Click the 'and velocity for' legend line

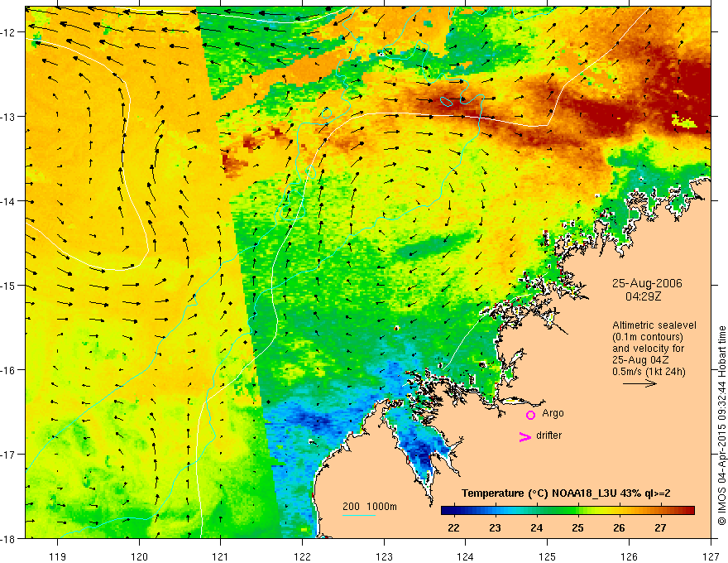tap(648, 349)
